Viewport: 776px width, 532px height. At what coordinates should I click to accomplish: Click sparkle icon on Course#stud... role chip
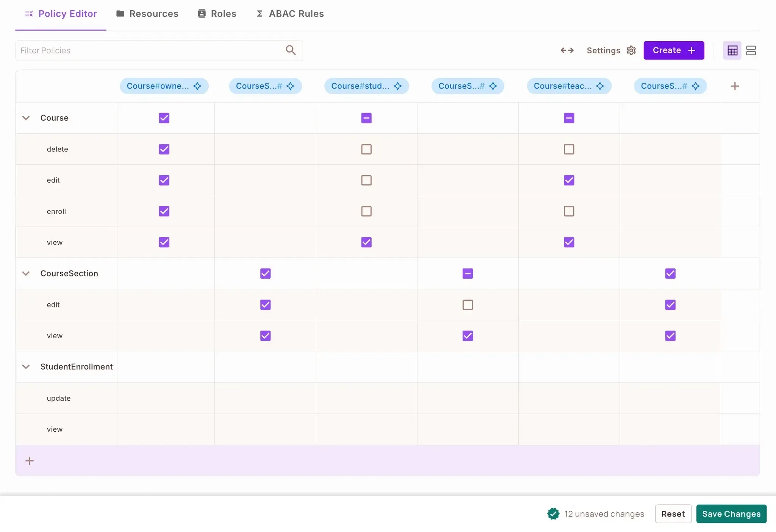pos(397,86)
